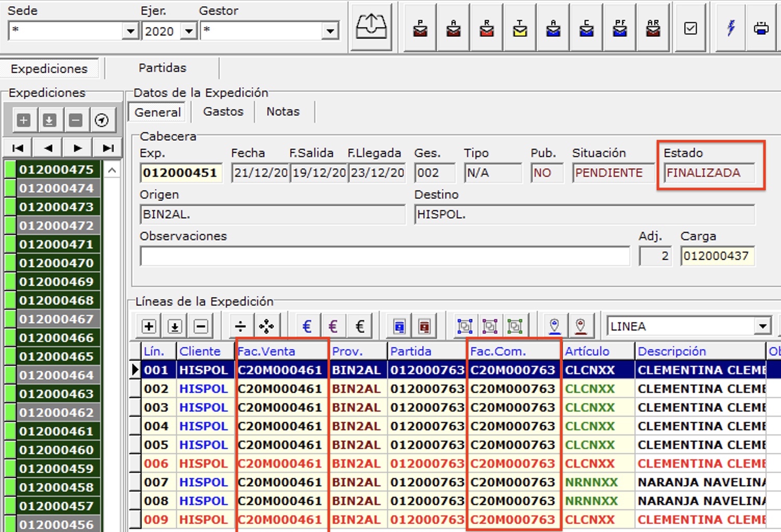The height and width of the screenshot is (532, 781).
Task: Click the upload tray icon
Action: tap(371, 27)
